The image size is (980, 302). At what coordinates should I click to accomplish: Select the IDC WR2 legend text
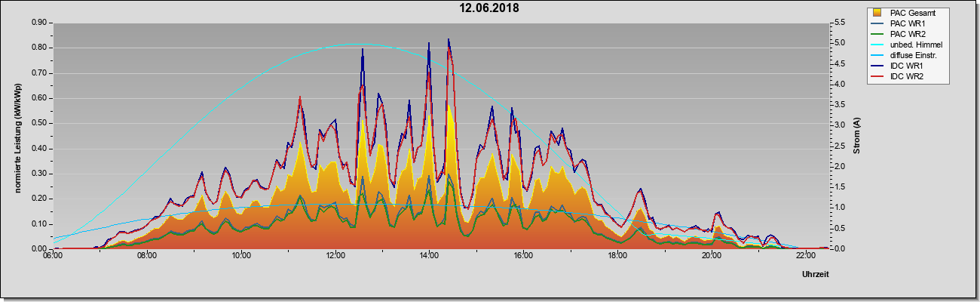point(908,76)
